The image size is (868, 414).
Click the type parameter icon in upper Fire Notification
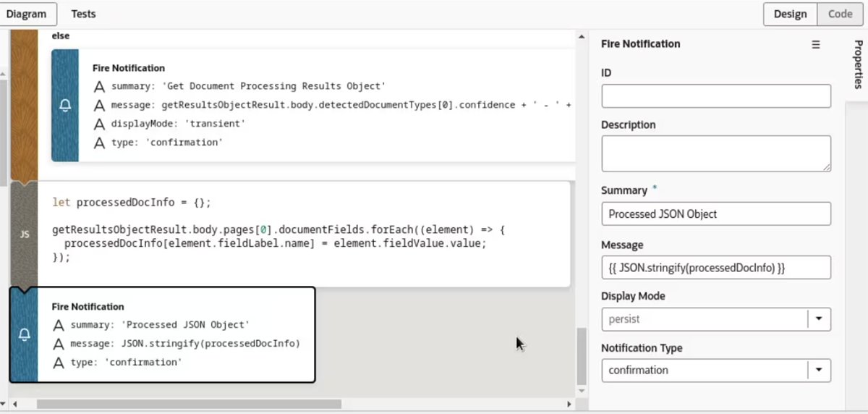click(x=100, y=143)
